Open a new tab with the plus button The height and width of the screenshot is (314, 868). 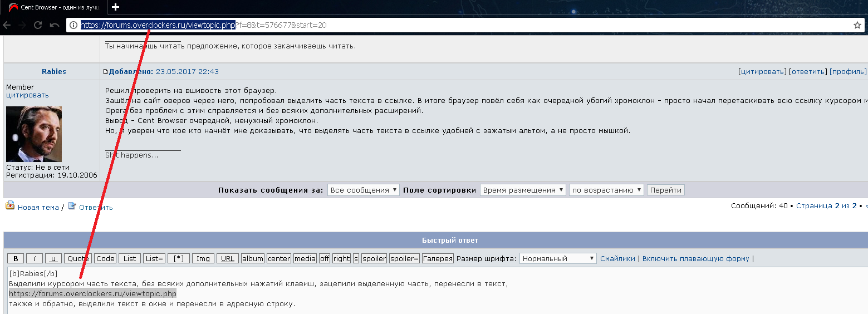coord(115,7)
